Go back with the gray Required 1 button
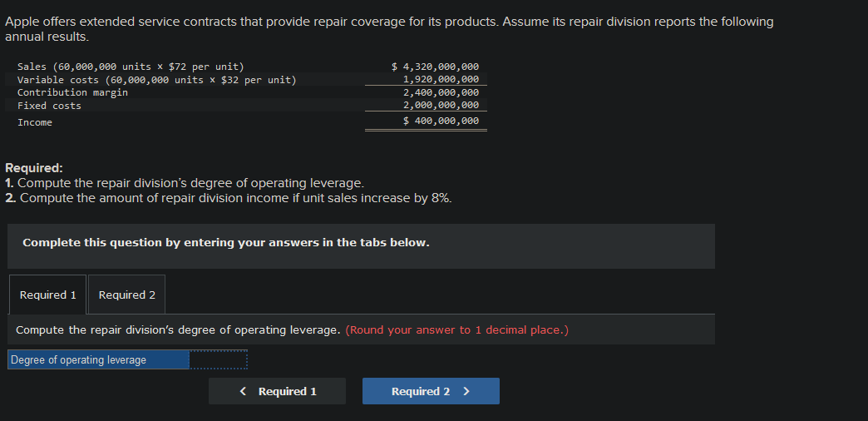 coord(278,391)
